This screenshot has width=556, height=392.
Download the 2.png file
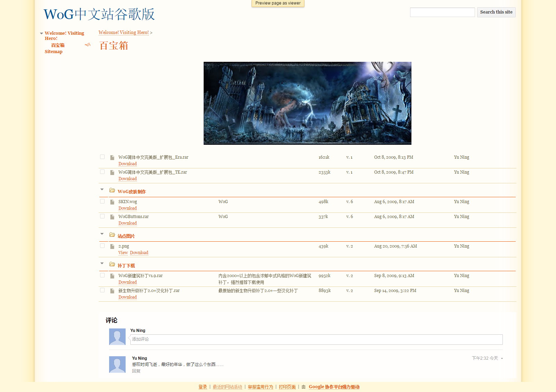point(139,253)
